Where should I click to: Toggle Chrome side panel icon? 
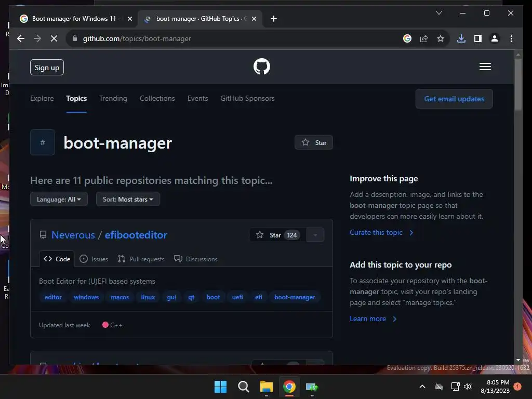478,38
